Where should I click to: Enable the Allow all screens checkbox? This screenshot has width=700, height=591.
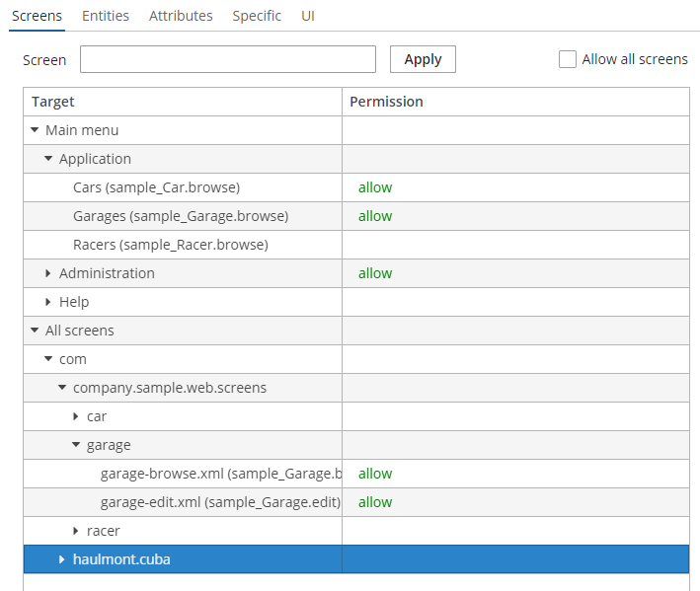[568, 59]
